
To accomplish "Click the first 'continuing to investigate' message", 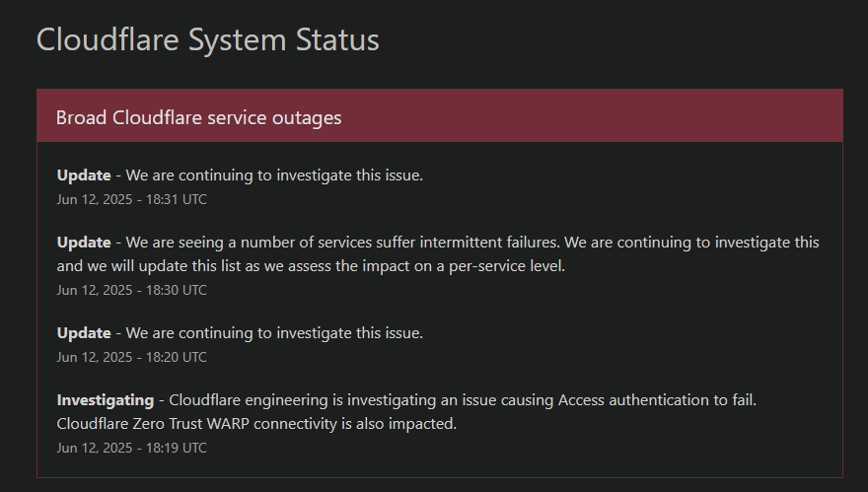I will pos(274,176).
